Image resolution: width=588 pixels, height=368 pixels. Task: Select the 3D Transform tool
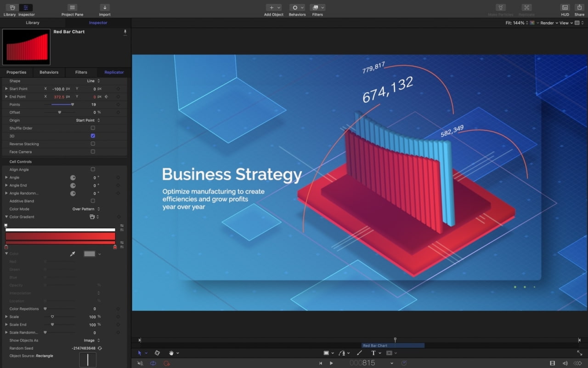157,353
